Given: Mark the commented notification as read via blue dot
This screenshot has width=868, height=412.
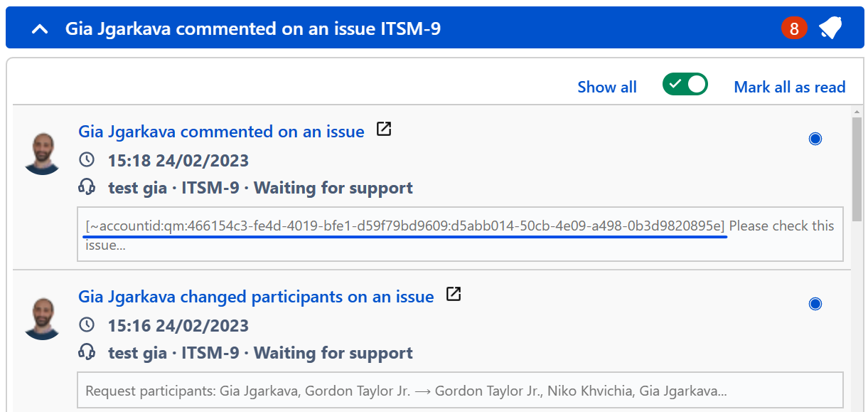Looking at the screenshot, I should (815, 139).
